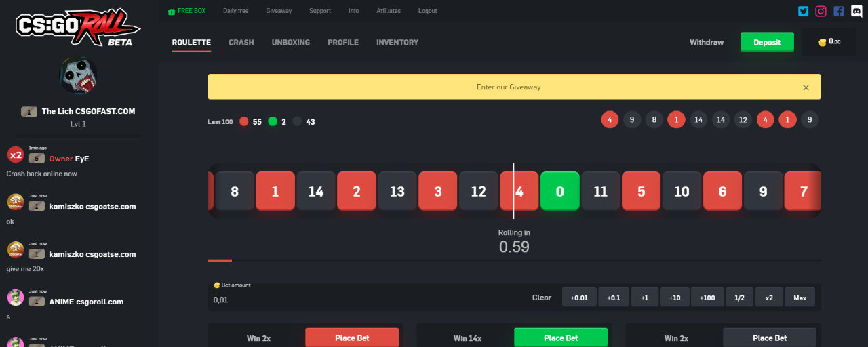Click Clear bet amount button
868x347 pixels.
point(542,298)
